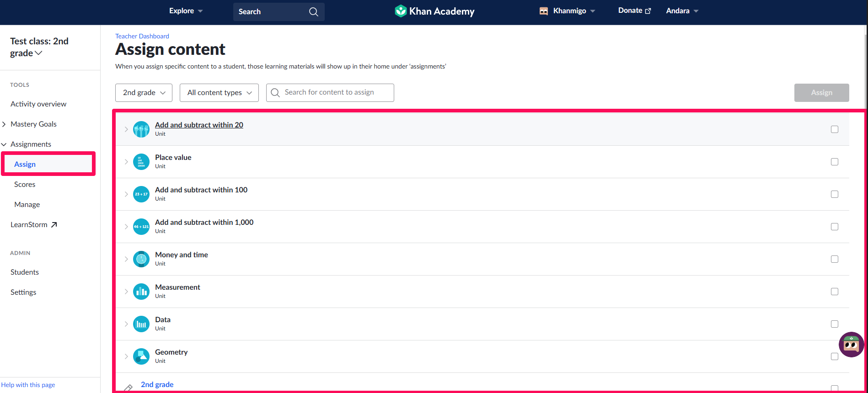This screenshot has height=393, width=868.
Task: Click the Money and time unit title
Action: [182, 255]
